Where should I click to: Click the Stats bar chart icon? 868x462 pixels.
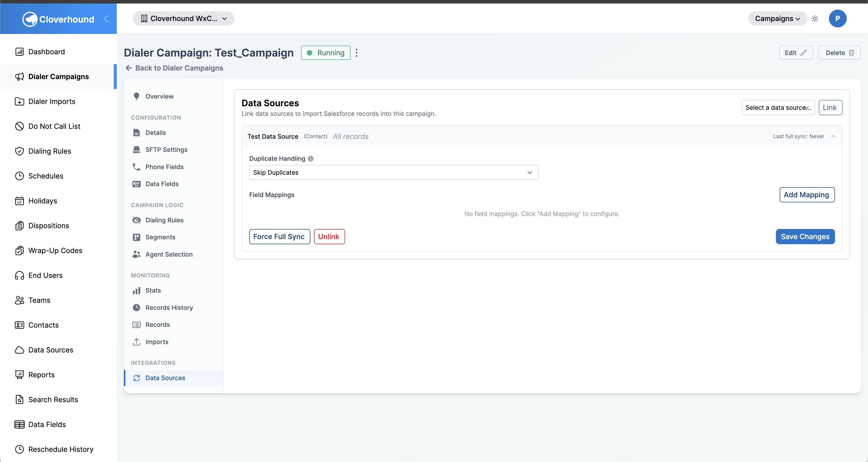(x=137, y=290)
